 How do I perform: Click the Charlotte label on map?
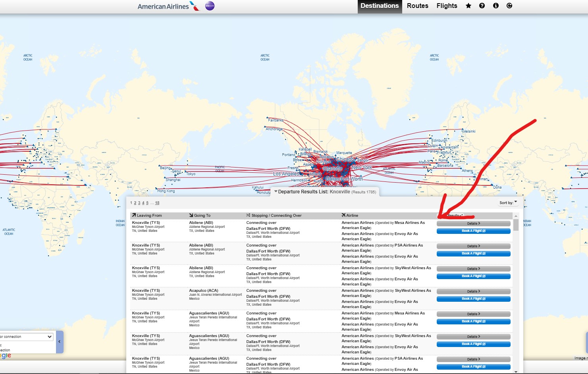click(x=332, y=169)
